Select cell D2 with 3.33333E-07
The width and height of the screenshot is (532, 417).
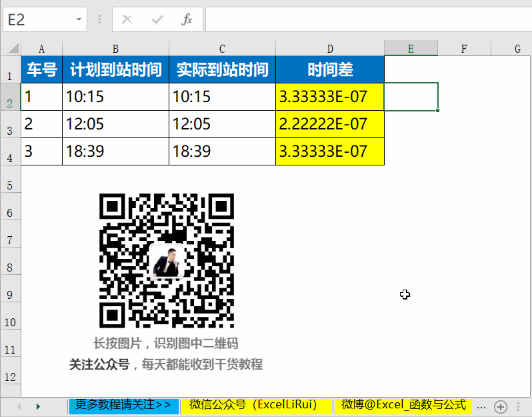pos(330,97)
